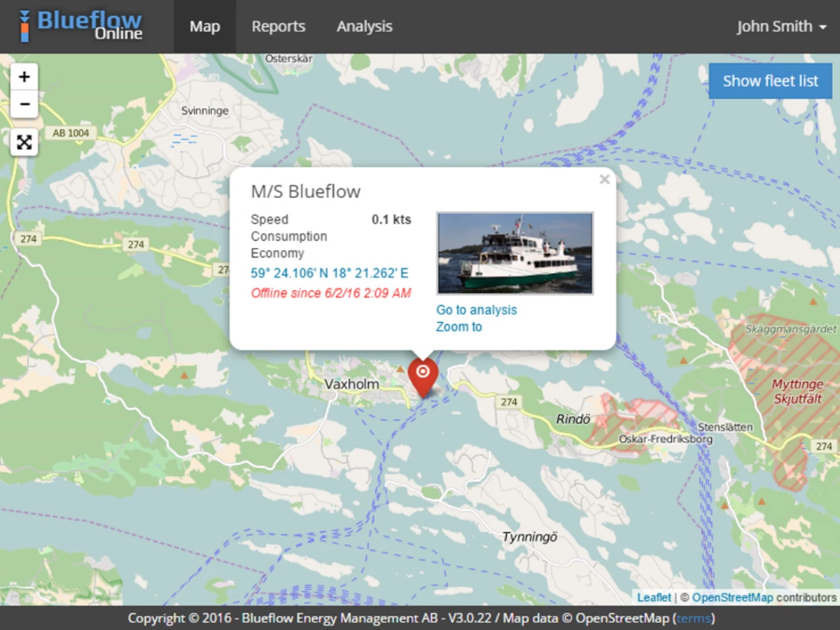Click the Zoom to link in popup
The height and width of the screenshot is (630, 840).
[x=458, y=327]
